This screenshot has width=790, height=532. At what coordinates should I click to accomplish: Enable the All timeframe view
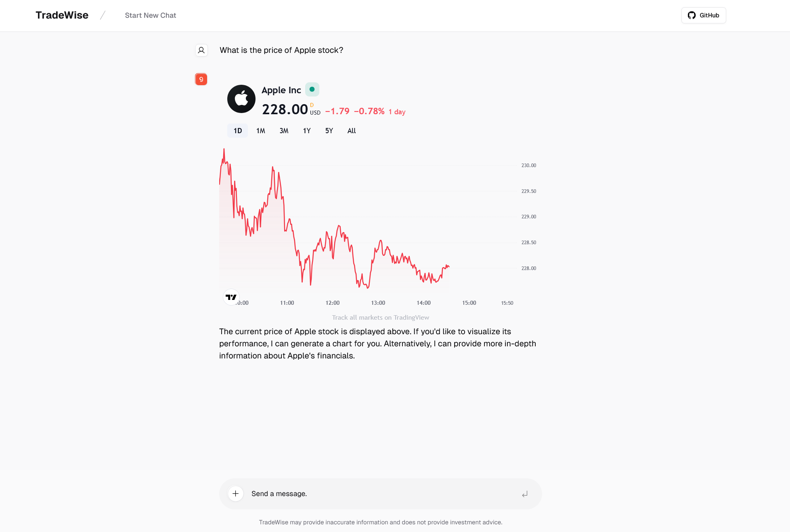[x=351, y=130]
